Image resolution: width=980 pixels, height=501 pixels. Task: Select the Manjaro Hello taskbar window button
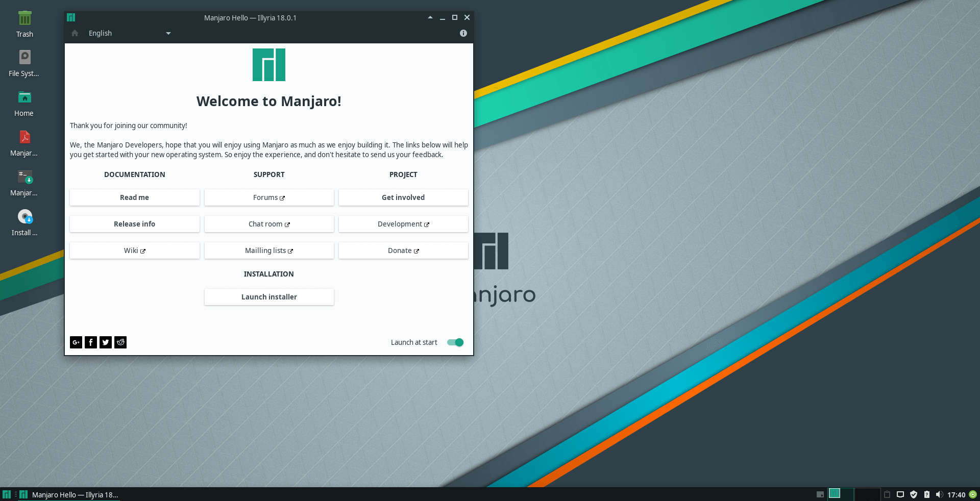point(69,494)
